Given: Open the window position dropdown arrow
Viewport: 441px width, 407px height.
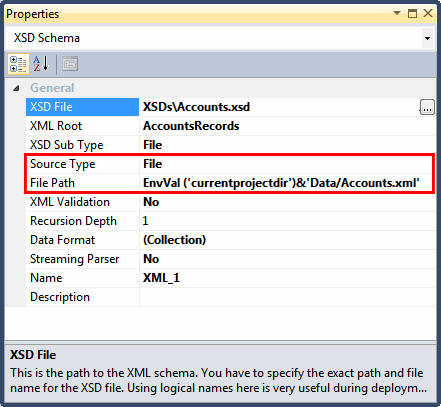Looking at the screenshot, I should pos(397,13).
